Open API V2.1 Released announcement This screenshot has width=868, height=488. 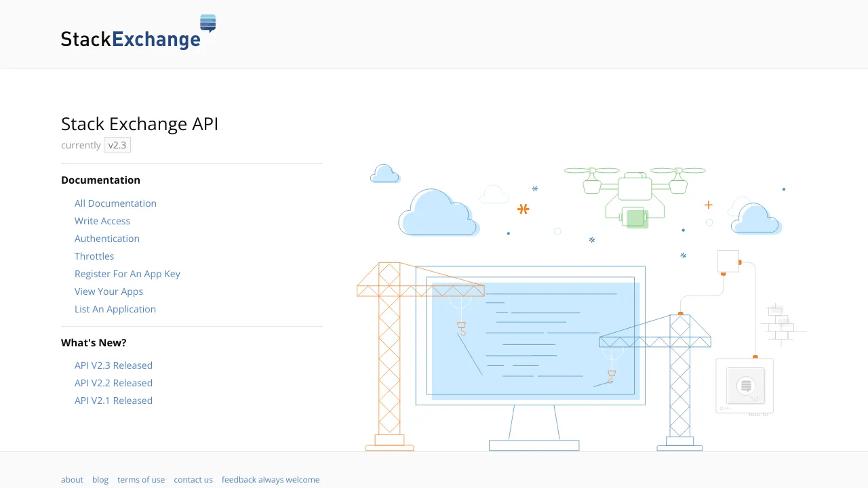(x=113, y=401)
